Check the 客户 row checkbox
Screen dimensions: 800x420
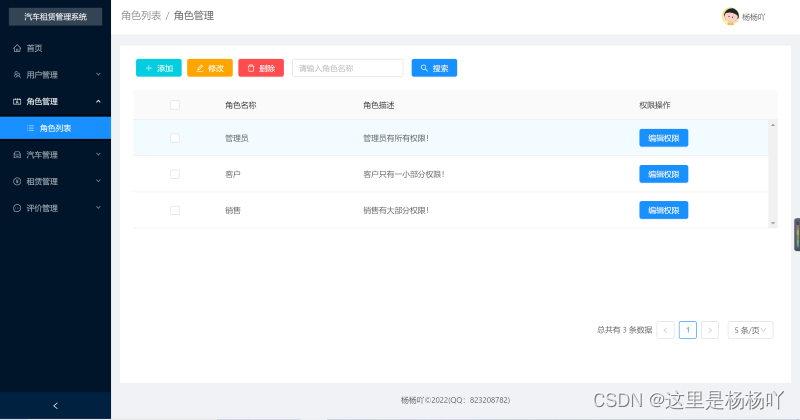pos(175,174)
